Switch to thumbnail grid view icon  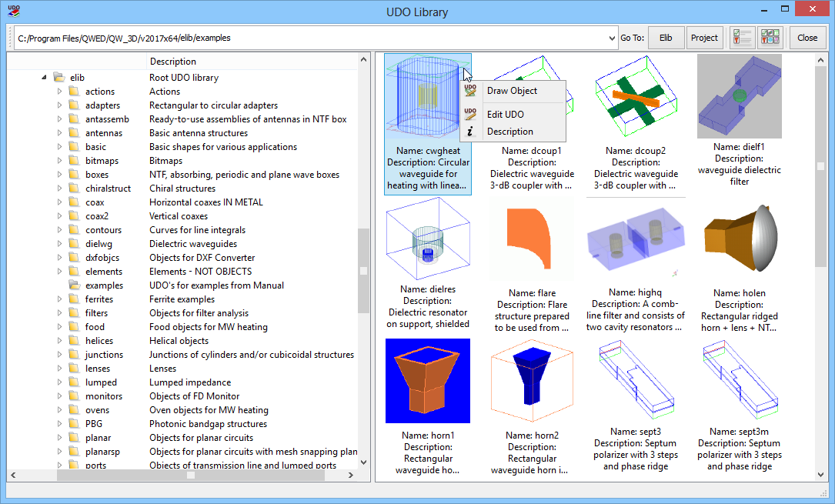770,38
